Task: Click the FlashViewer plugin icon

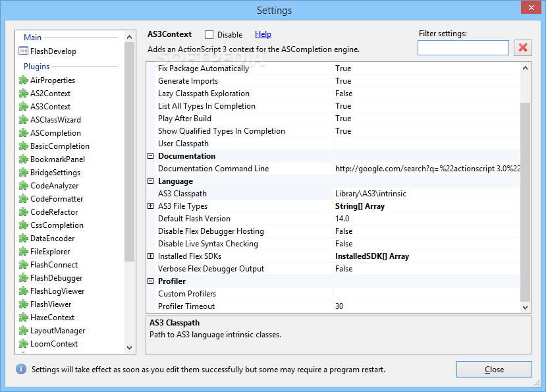Action: pyautogui.click(x=23, y=304)
